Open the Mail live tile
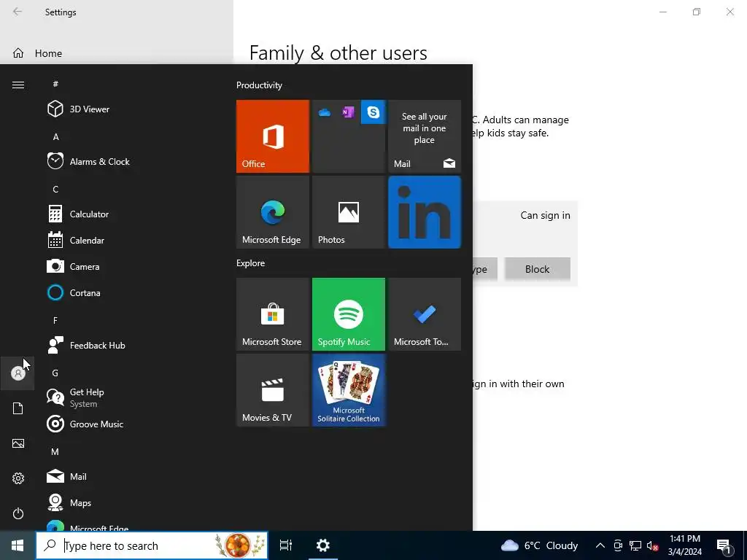Screen dimensions: 747x560 coord(425,136)
